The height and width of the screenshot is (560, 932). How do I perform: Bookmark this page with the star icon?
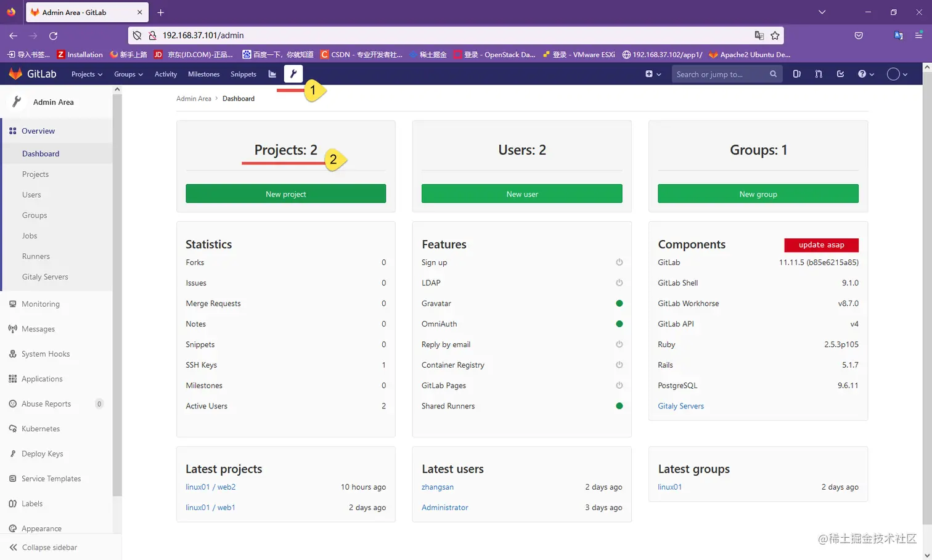[775, 36]
